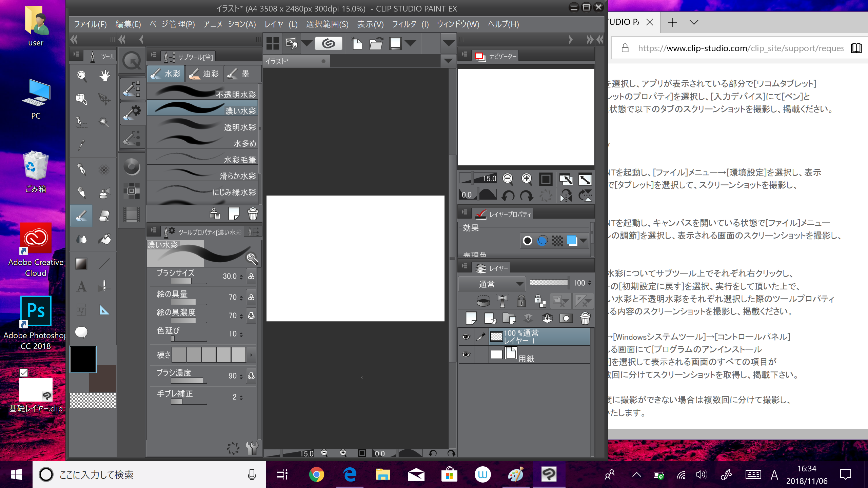
Task: Switch to the 油彩 sub tool tab
Action: click(x=204, y=74)
